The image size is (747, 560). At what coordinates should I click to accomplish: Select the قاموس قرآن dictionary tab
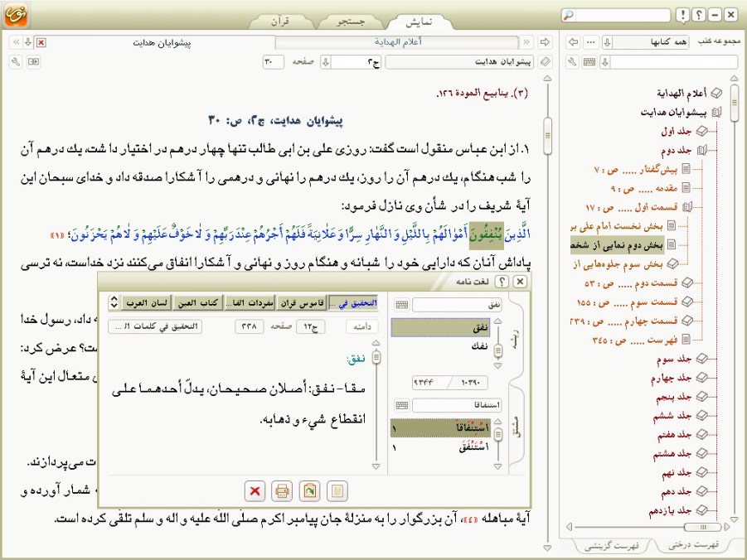point(303,303)
